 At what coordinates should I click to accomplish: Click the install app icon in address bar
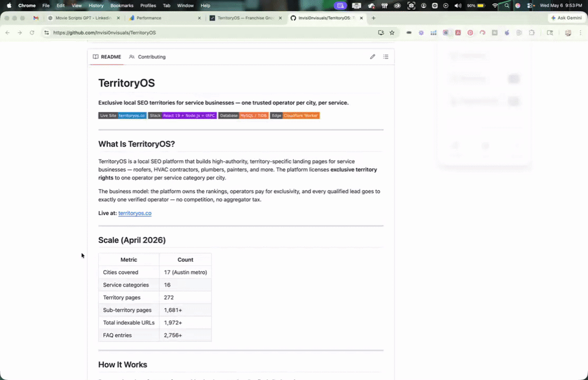(x=381, y=33)
